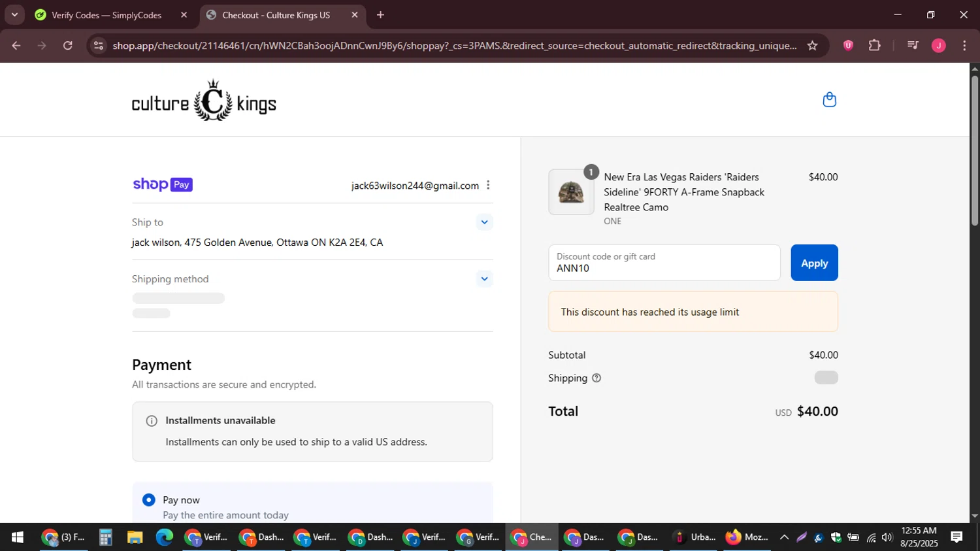Click the Installments unavailable info icon
Image resolution: width=980 pixels, height=551 pixels.
point(152,421)
